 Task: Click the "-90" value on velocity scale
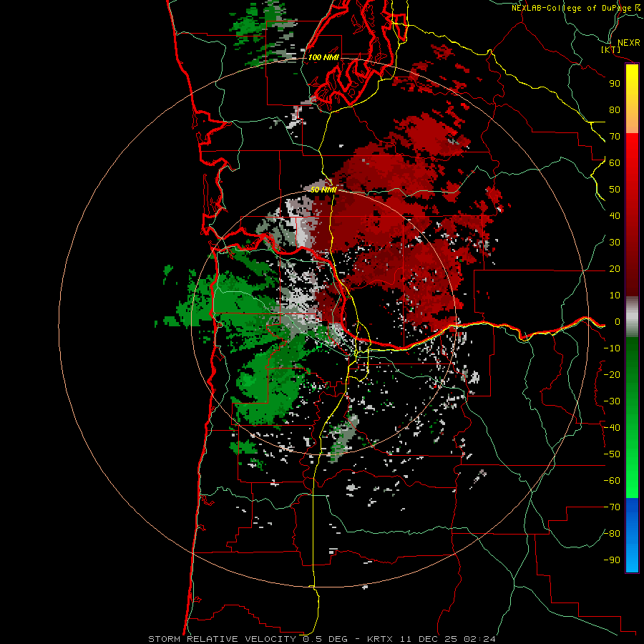(612, 560)
